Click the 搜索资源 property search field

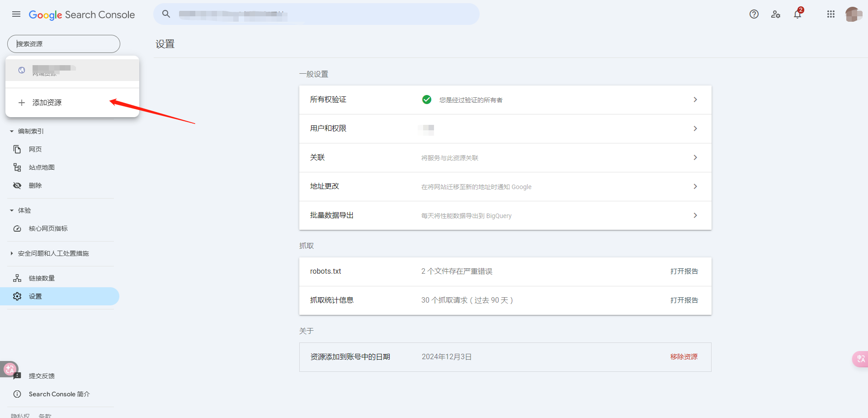click(64, 44)
